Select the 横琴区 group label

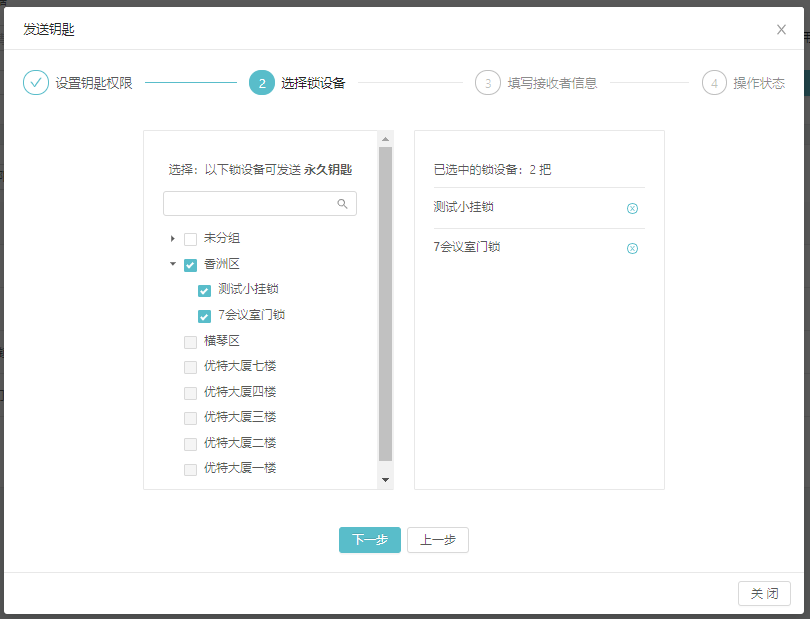click(222, 341)
